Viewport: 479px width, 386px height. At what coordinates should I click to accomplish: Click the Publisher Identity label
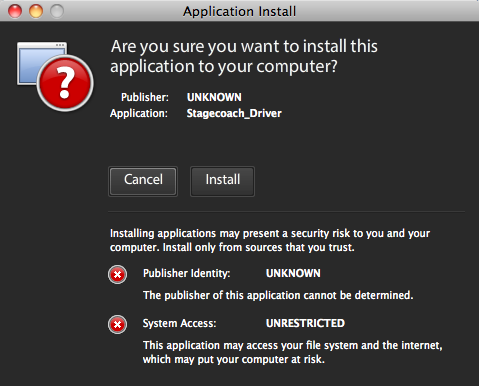point(187,273)
